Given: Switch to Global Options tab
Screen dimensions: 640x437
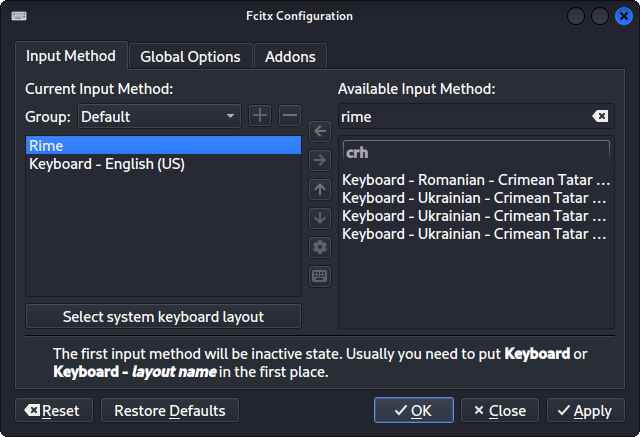Looking at the screenshot, I should pos(190,57).
